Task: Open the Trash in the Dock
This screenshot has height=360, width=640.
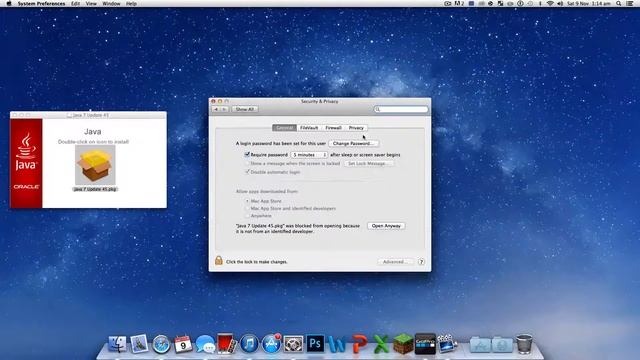Action: [x=524, y=344]
